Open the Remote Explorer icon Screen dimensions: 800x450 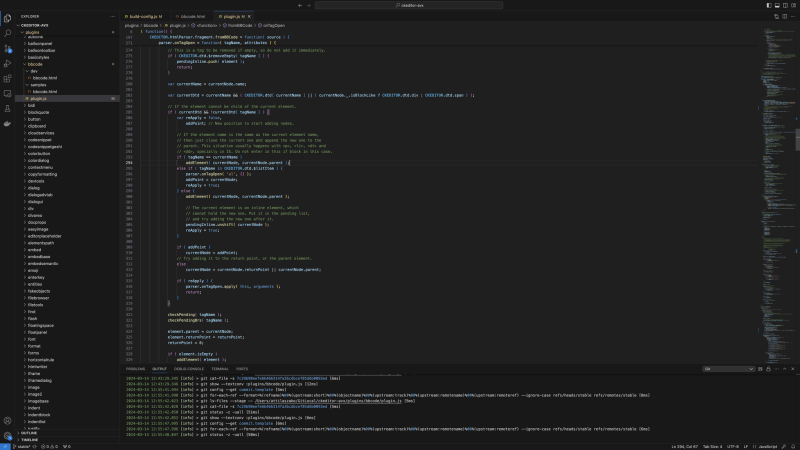(x=7, y=93)
